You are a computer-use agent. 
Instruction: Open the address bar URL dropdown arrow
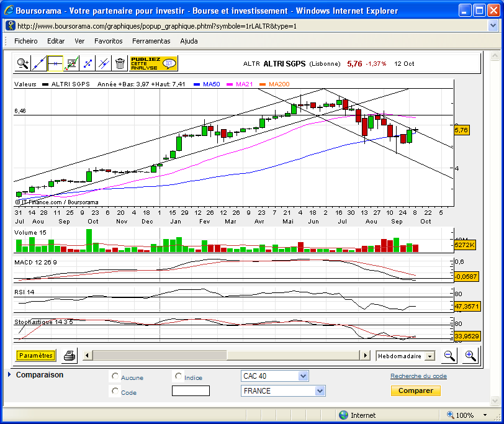coord(493,25)
